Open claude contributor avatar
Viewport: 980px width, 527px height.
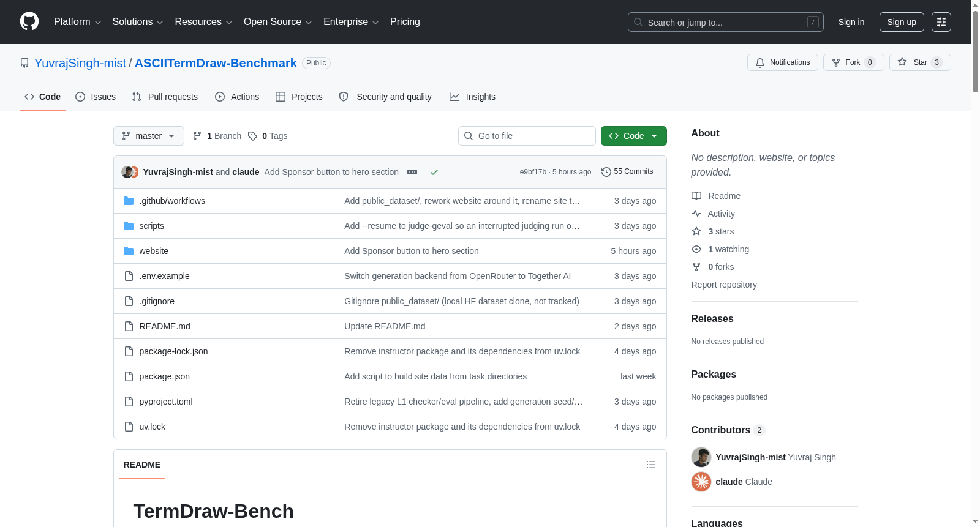[701, 482]
